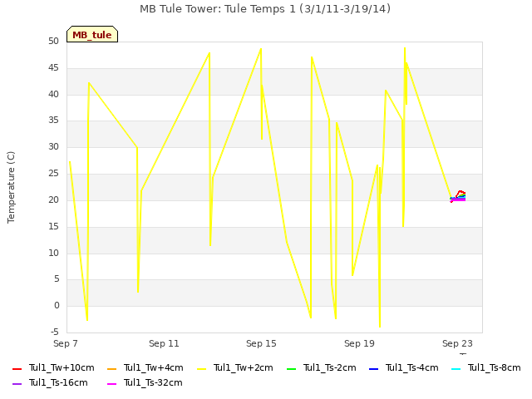The height and width of the screenshot is (399, 532).
Task: Toggle Tul1_Ts-16cm legend entry
Action: coord(50,382)
